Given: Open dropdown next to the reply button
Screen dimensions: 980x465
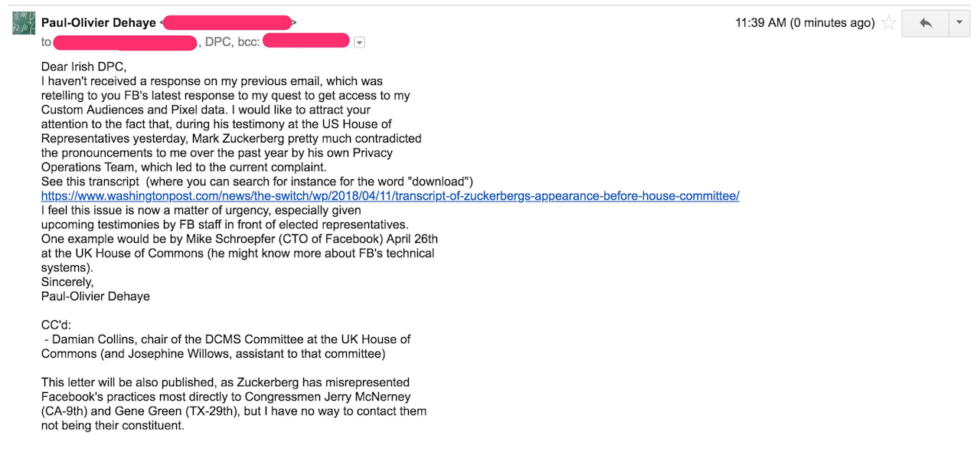Looking at the screenshot, I should 959,22.
